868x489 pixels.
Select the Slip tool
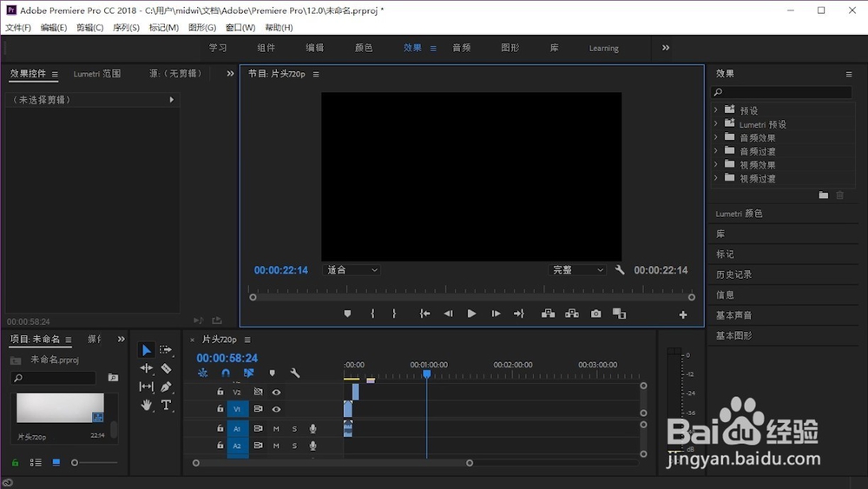pos(146,387)
